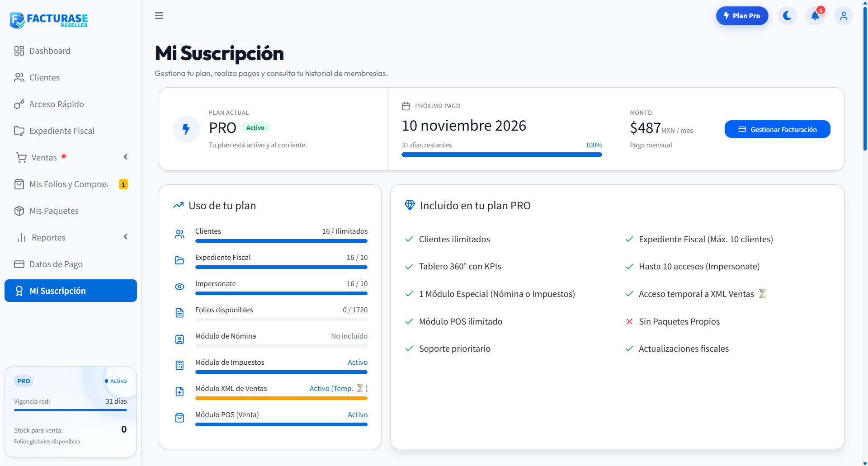Viewport: 868px width, 466px height.
Task: Click the Clientes usage icon
Action: click(x=179, y=234)
